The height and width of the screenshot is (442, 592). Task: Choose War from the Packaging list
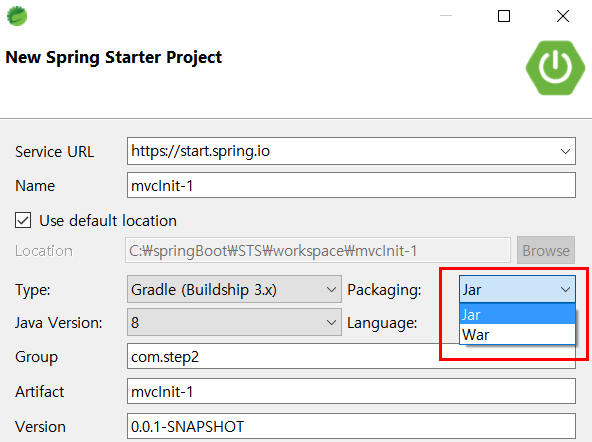[x=517, y=335]
